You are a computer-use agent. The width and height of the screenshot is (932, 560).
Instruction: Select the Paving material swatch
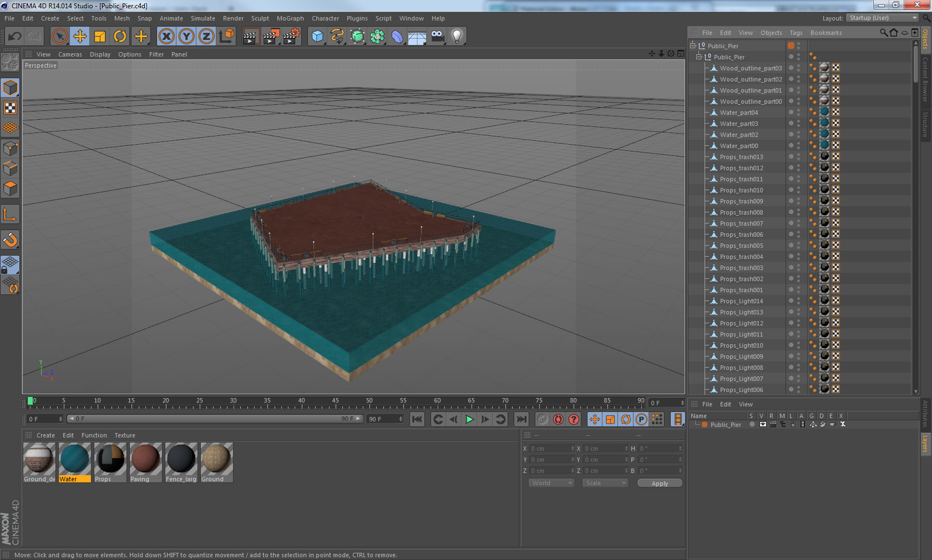coord(145,462)
